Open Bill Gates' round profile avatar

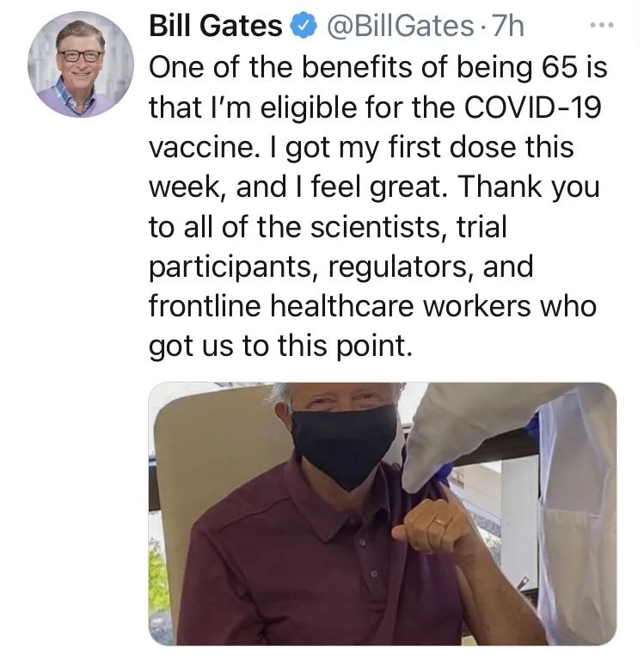[81, 64]
